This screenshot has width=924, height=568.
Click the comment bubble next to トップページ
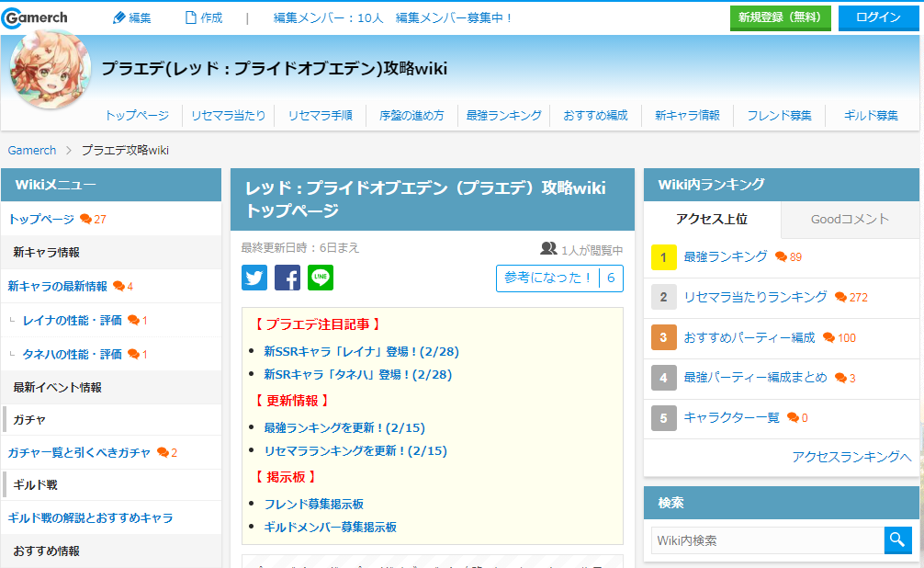86,220
